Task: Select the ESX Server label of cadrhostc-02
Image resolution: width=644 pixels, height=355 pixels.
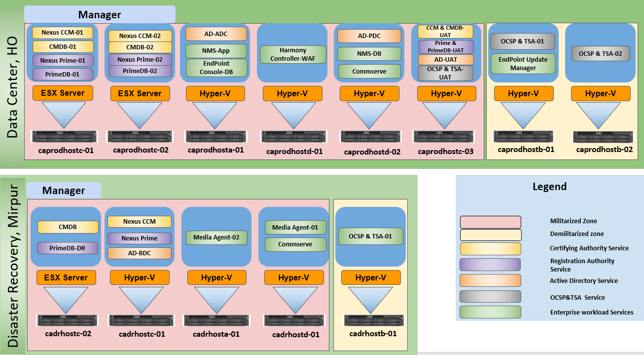Action: (x=66, y=277)
